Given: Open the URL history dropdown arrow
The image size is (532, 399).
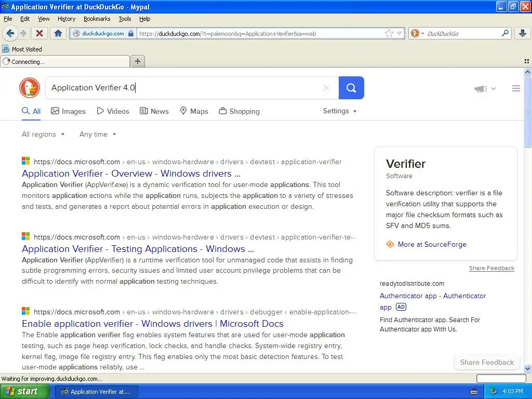Looking at the screenshot, I should tap(400, 33).
